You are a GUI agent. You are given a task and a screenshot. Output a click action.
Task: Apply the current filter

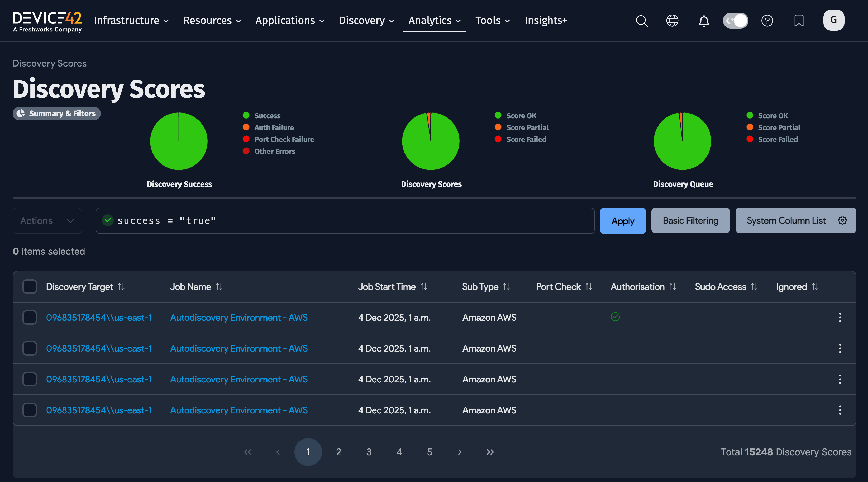point(622,221)
